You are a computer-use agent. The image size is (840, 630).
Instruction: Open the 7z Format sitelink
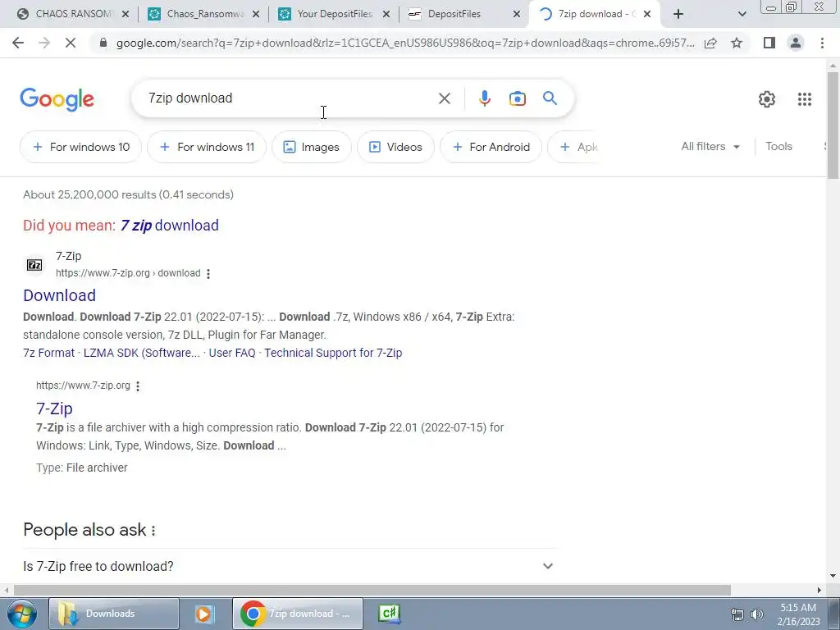(x=48, y=353)
